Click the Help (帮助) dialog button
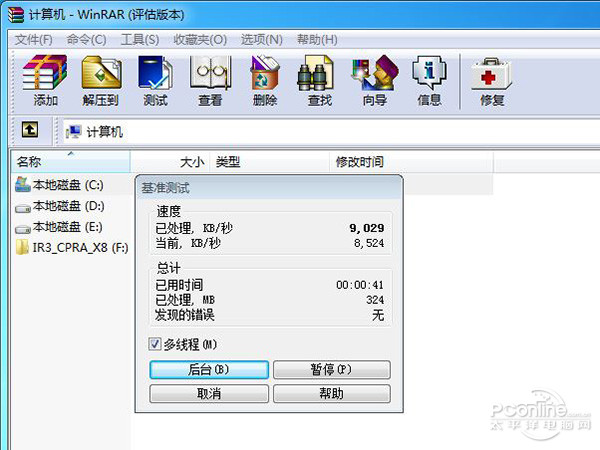Image resolution: width=600 pixels, height=450 pixels. (x=332, y=393)
